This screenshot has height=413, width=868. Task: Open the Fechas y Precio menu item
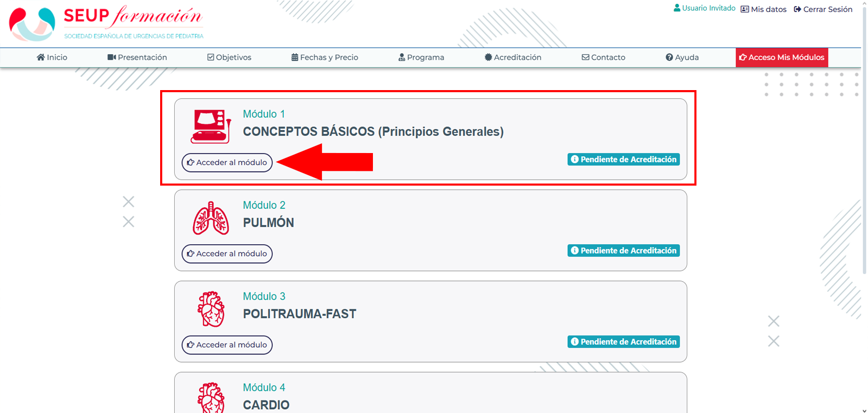click(x=325, y=58)
